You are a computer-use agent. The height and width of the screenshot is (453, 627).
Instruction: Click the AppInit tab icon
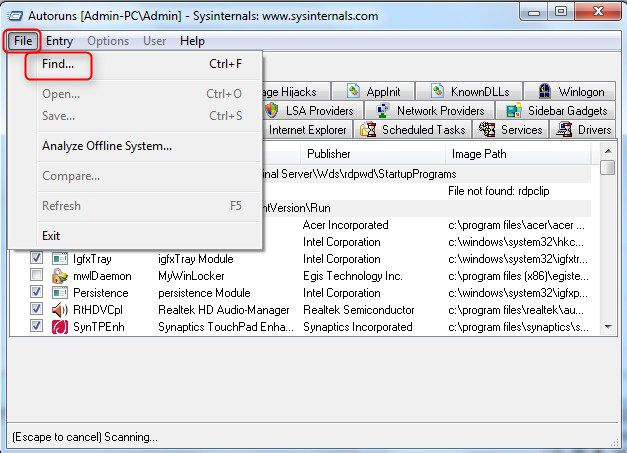point(353,91)
